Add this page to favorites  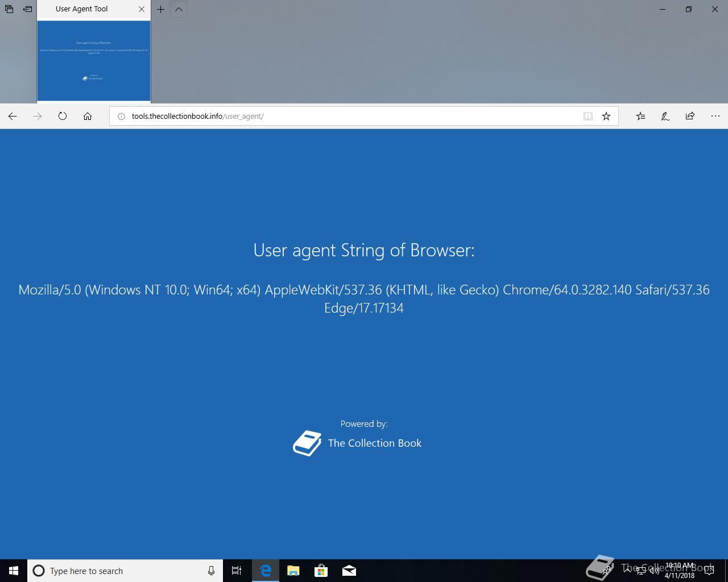point(606,116)
